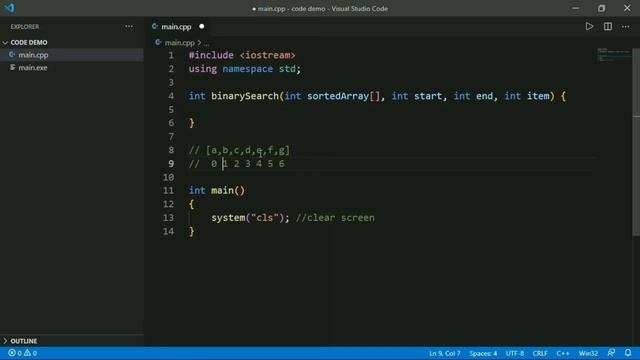Click the #include keyword on line 1
The height and width of the screenshot is (360, 640).
pos(211,55)
